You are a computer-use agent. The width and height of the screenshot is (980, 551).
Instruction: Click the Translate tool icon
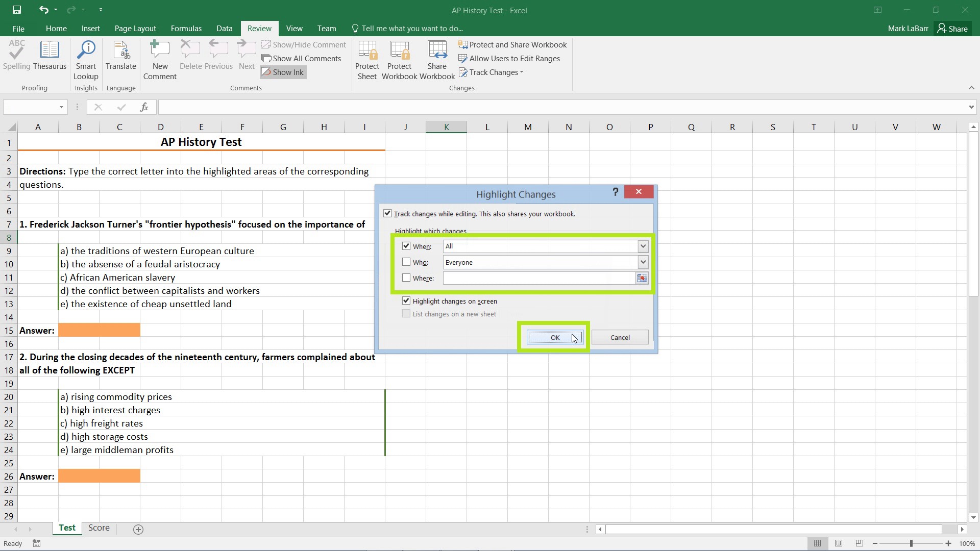120,60
